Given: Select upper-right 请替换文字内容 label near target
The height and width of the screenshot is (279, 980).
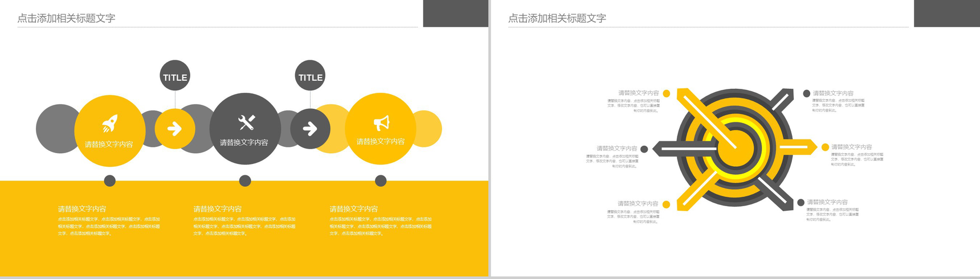Looking at the screenshot, I should point(834,93).
